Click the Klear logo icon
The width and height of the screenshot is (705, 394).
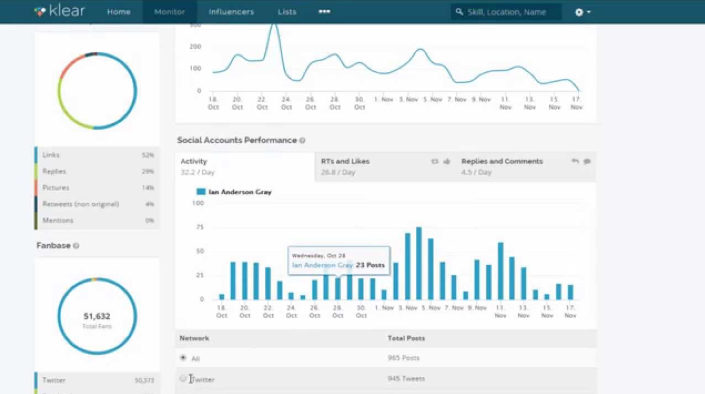(x=40, y=12)
